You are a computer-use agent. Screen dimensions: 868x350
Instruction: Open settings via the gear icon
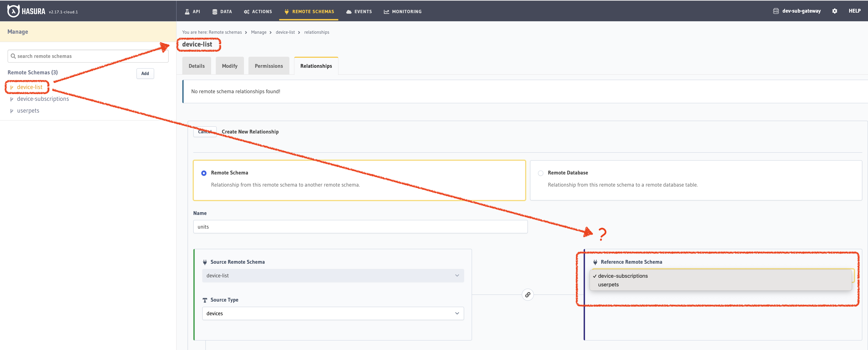[x=834, y=11]
